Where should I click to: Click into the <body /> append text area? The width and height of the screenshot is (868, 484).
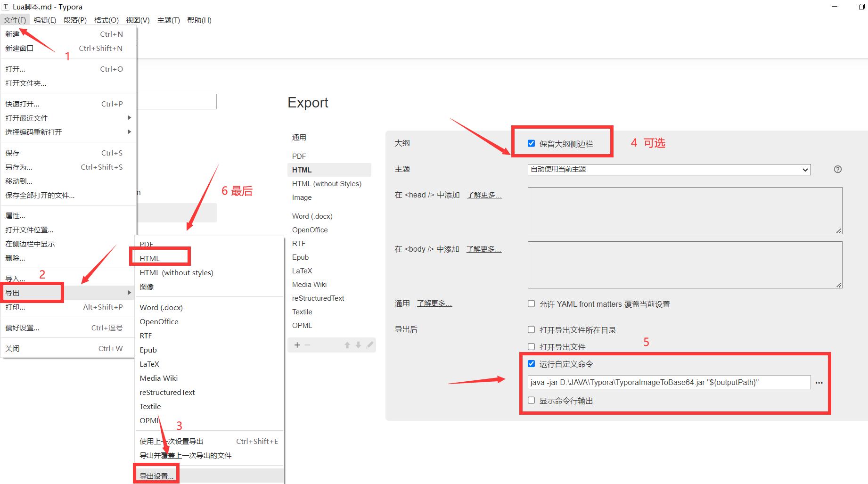point(685,264)
